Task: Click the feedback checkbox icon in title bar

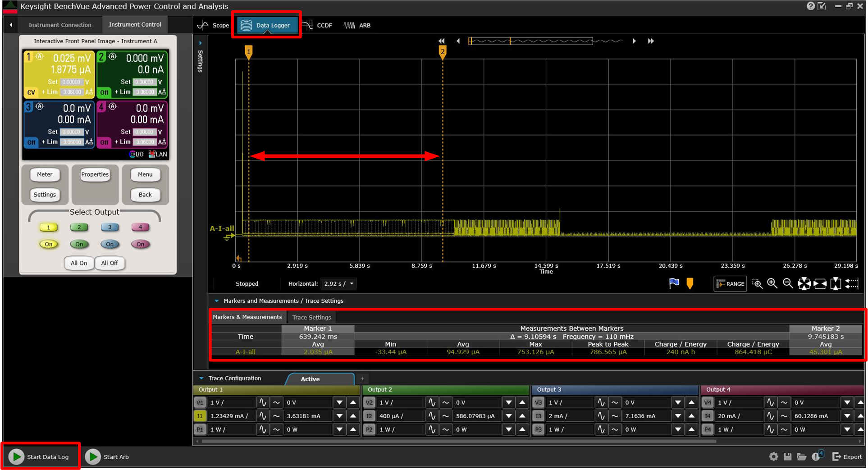Action: point(822,6)
